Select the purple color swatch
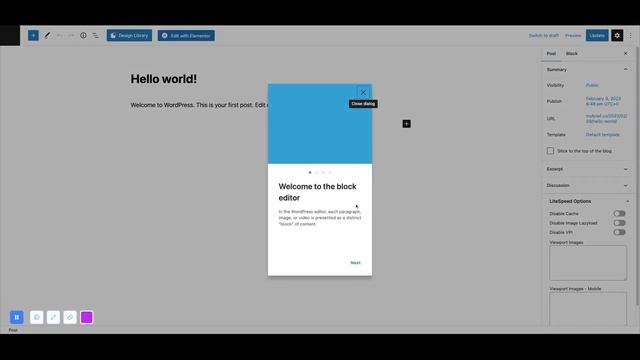640x360 pixels. (87, 317)
